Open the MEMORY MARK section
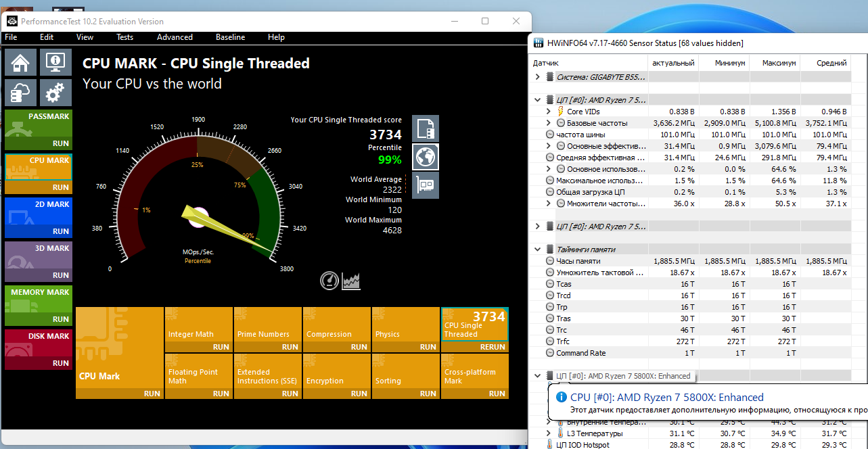This screenshot has width=868, height=449. pyautogui.click(x=38, y=306)
